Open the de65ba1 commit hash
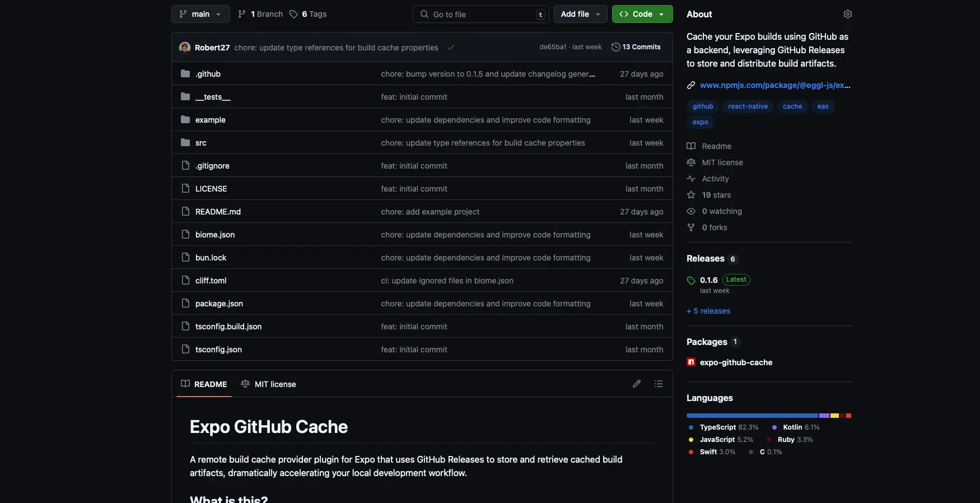 pos(553,47)
